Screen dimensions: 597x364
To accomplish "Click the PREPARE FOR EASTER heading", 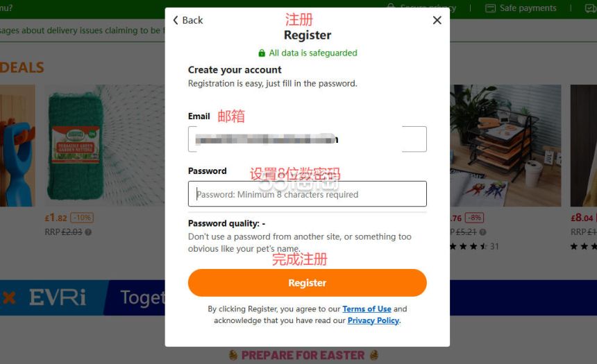I will tap(303, 355).
